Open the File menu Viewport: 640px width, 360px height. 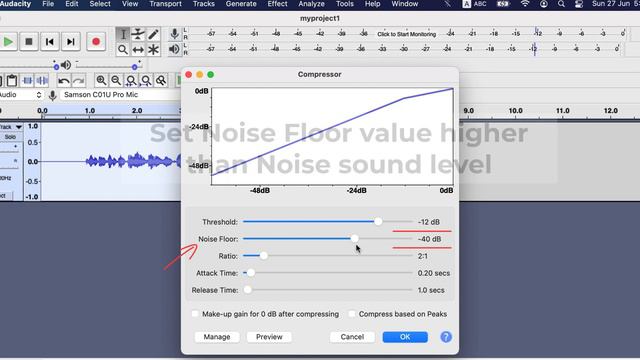coord(48,4)
